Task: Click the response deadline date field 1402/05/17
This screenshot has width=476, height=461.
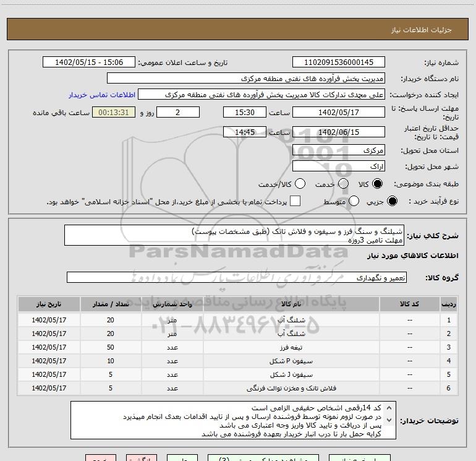Action: point(339,112)
